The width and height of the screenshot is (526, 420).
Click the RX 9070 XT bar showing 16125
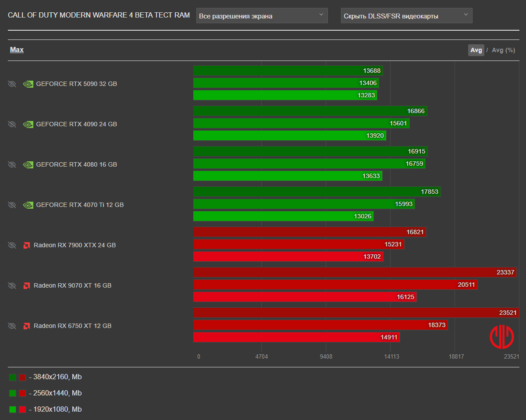305,297
